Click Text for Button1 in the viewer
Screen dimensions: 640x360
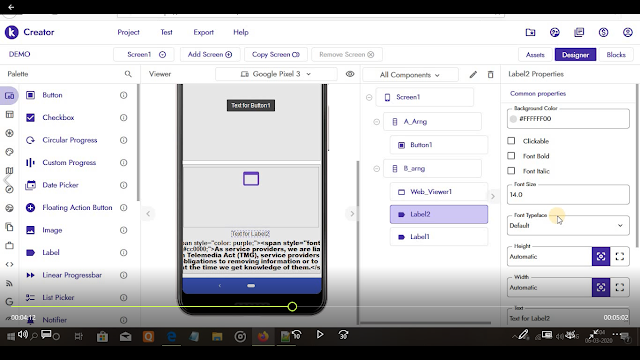pyautogui.click(x=251, y=106)
